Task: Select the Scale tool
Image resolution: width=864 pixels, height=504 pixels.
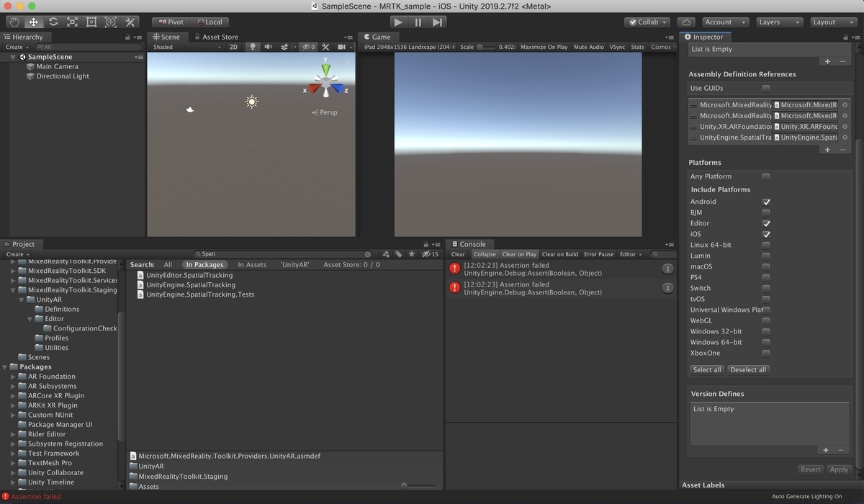Action: point(73,22)
